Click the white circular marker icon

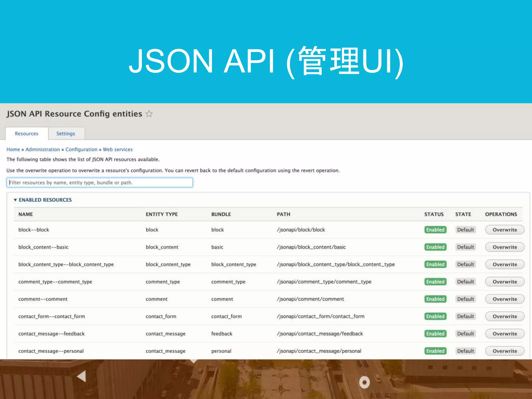(364, 382)
